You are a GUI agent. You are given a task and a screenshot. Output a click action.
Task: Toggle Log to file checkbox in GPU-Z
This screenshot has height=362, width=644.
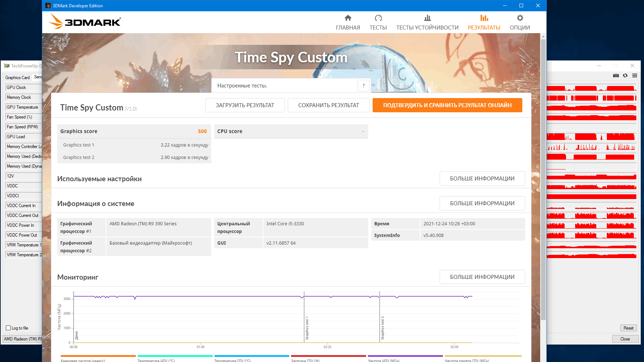tap(8, 328)
